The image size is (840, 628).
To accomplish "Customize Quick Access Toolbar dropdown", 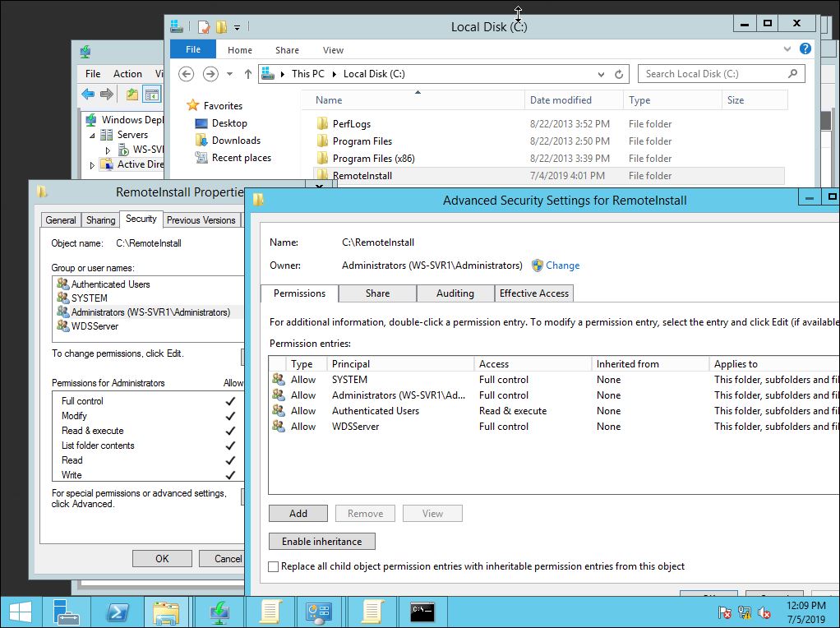I will point(237,27).
